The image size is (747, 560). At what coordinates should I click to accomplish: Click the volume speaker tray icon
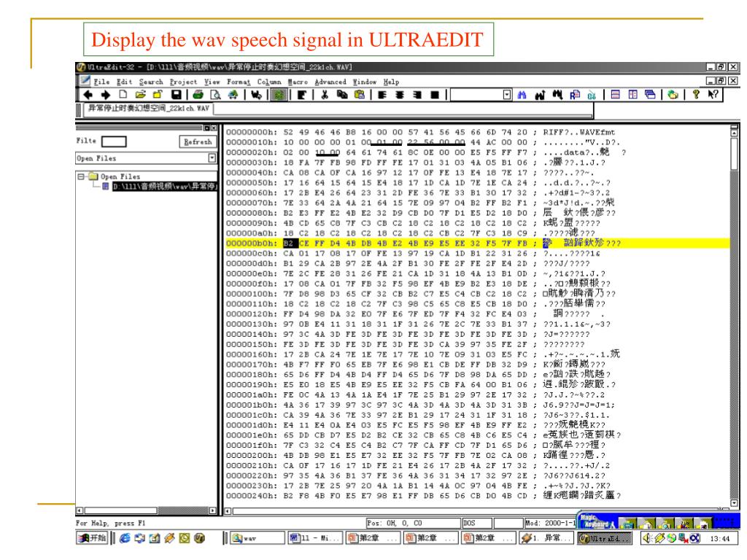click(x=648, y=538)
